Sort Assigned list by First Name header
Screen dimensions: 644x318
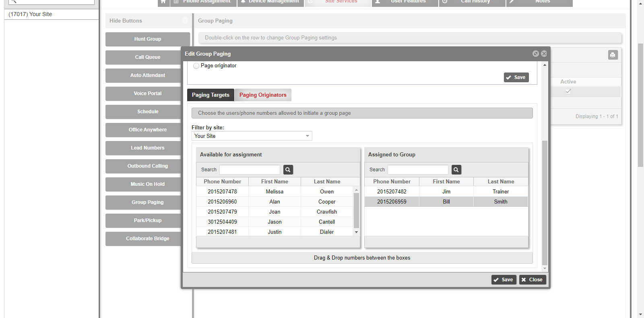pos(446,182)
